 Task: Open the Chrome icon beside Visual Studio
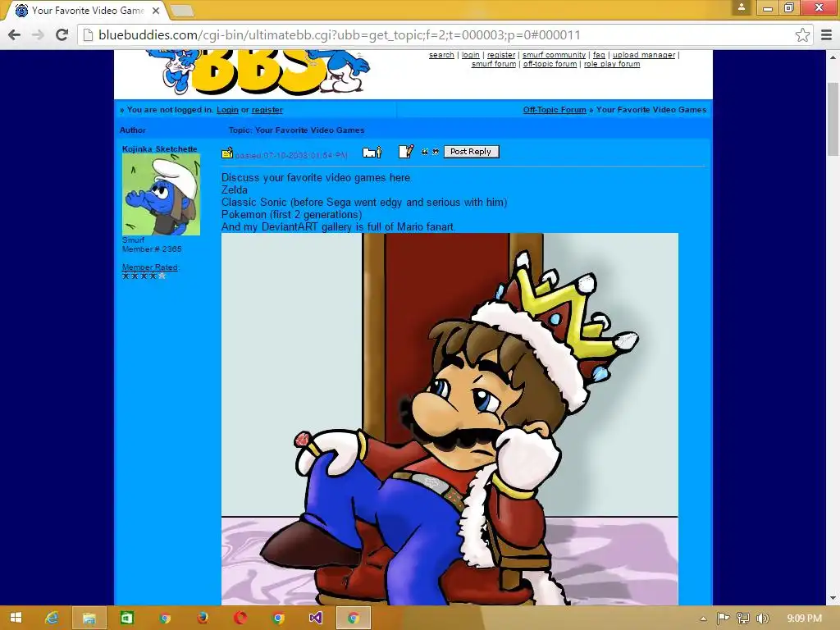(x=277, y=619)
